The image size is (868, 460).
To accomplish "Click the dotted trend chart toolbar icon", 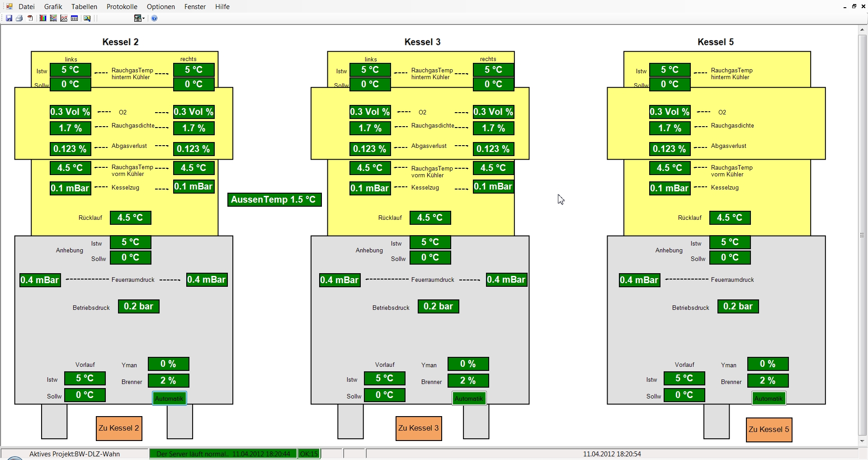I will coord(64,18).
